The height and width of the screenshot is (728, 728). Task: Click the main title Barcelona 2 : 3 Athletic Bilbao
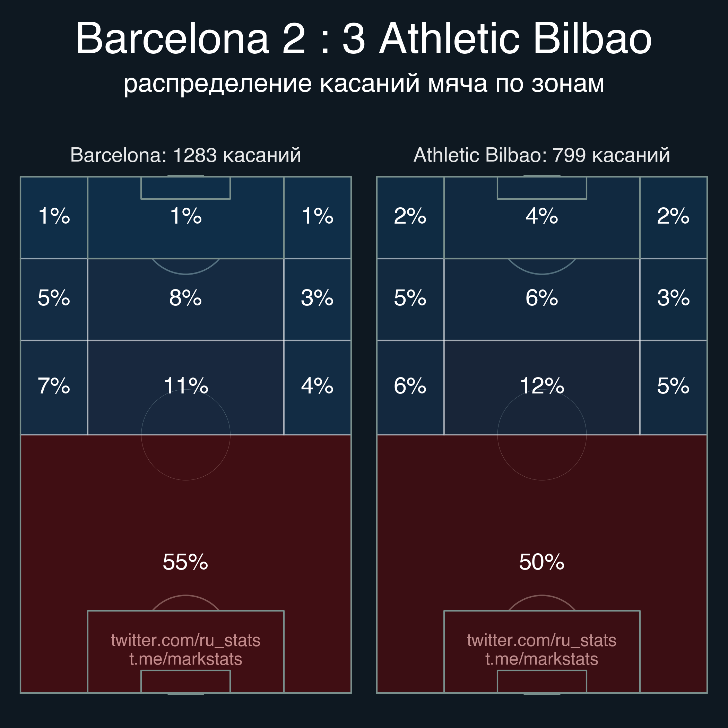click(x=364, y=38)
